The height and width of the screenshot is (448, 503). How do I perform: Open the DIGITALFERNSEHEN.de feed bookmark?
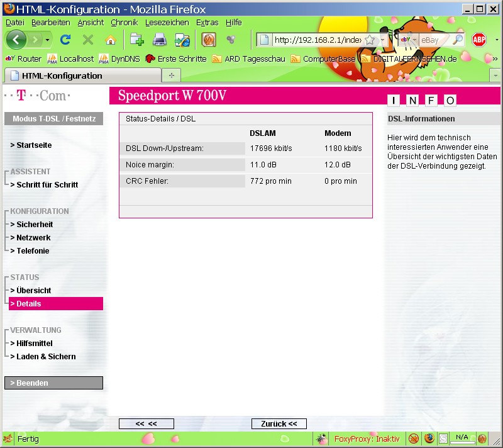tap(409, 59)
